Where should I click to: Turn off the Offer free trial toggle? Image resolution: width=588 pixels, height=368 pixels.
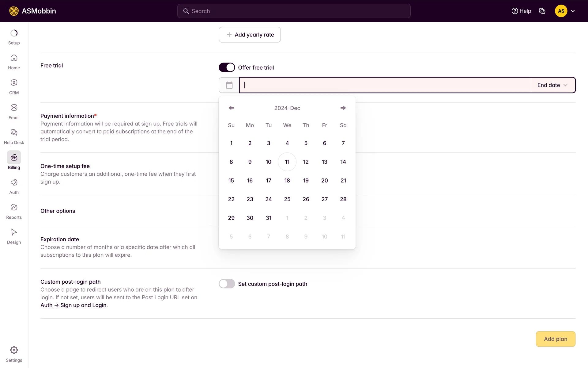(227, 67)
